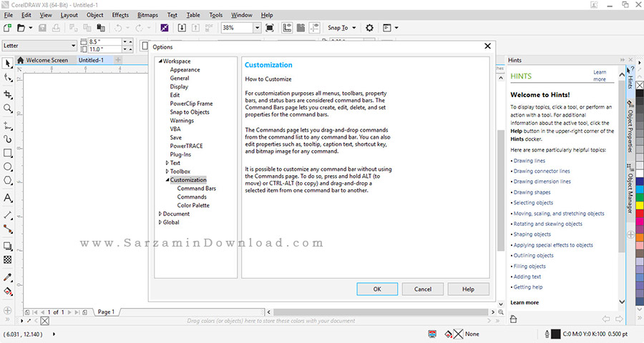Screen dimensions: 644x343
Task: Expand the Global tree node
Action: click(160, 222)
